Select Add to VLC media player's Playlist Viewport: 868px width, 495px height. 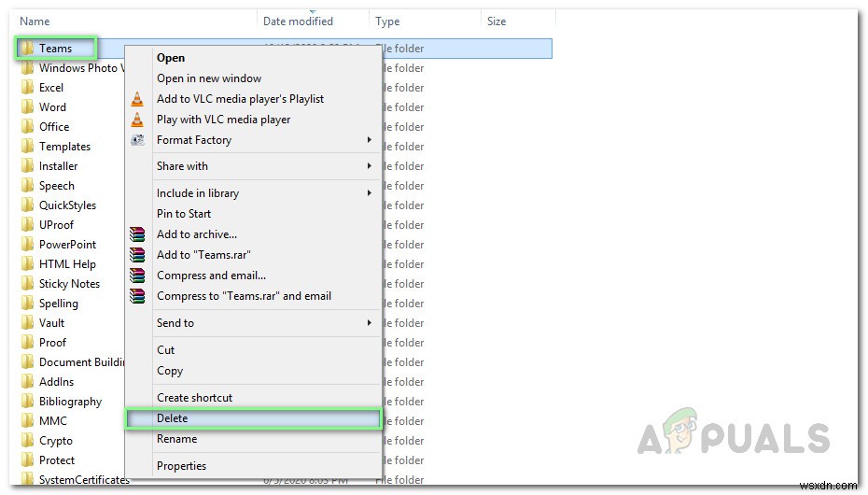coord(240,99)
